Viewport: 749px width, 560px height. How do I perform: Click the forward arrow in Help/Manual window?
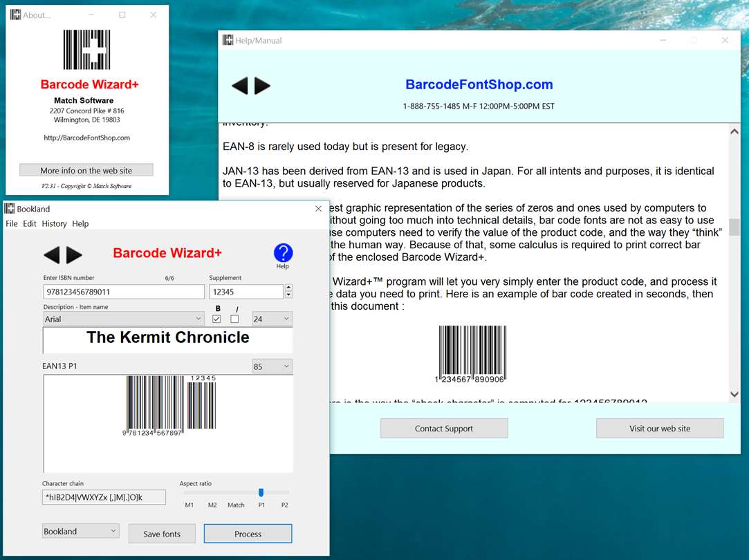(262, 86)
